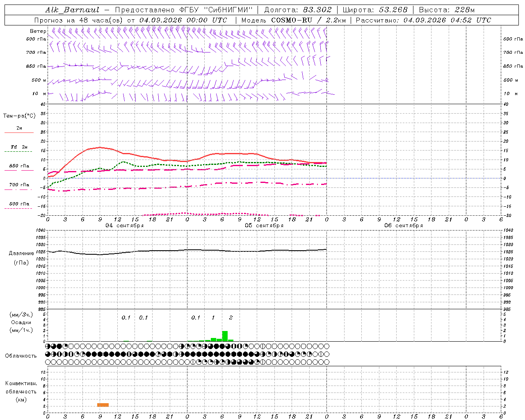
Task: Click the 'Давление' pressure panel label
Action: 21,253
